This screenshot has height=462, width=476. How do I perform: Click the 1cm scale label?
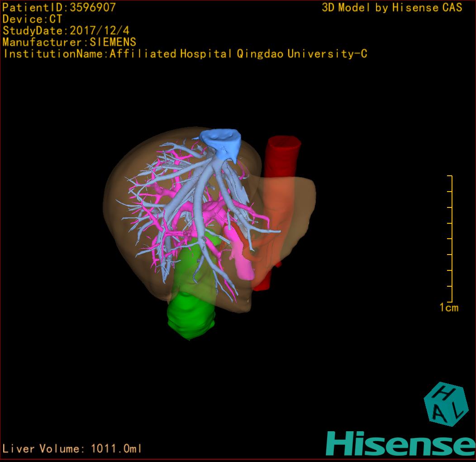coord(448,308)
